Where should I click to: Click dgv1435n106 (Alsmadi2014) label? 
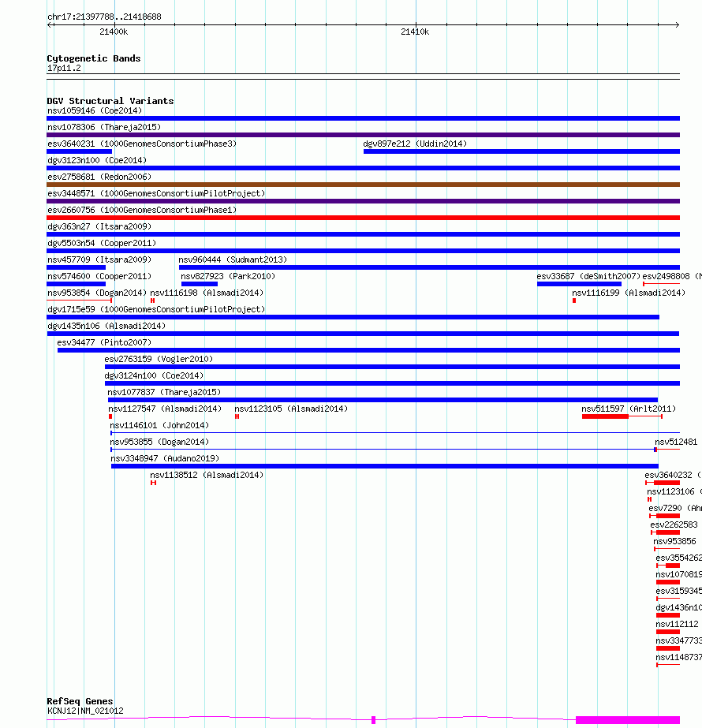click(106, 326)
